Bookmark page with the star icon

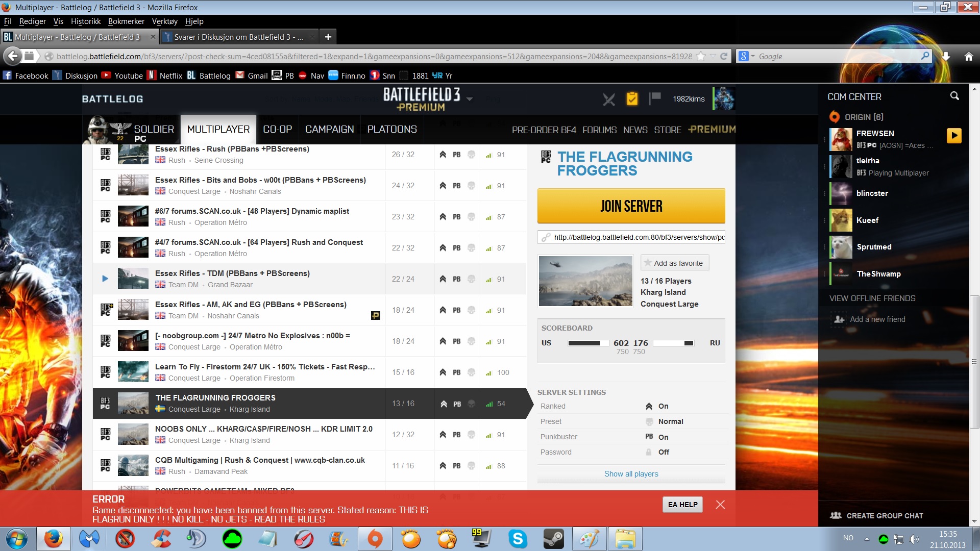[701, 56]
